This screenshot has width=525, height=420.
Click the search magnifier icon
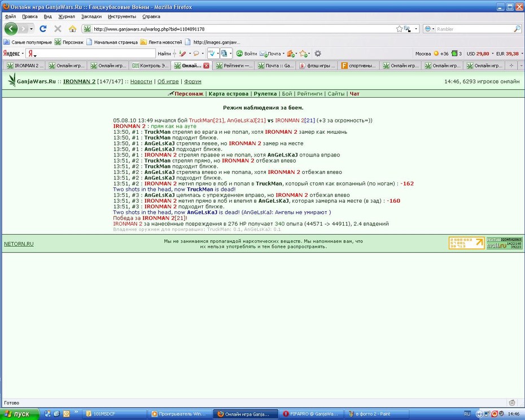point(517,29)
